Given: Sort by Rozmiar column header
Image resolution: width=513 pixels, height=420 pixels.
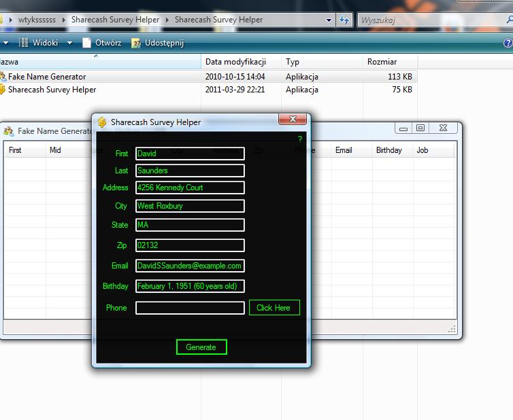Looking at the screenshot, I should click(x=391, y=62).
